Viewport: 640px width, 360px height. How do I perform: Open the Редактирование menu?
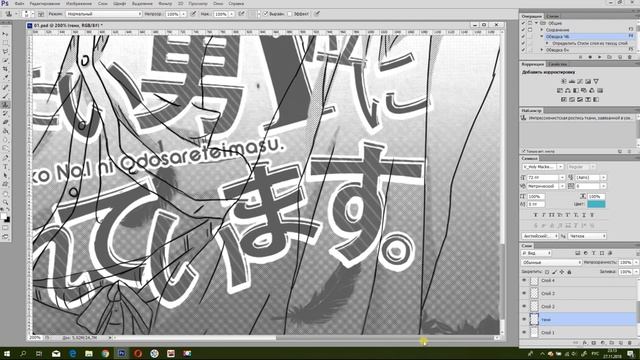tap(45, 3)
